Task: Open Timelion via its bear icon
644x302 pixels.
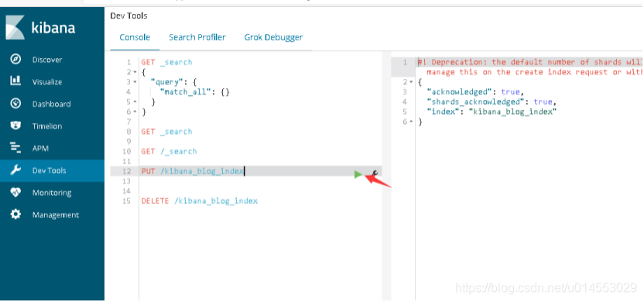Action: (x=15, y=125)
